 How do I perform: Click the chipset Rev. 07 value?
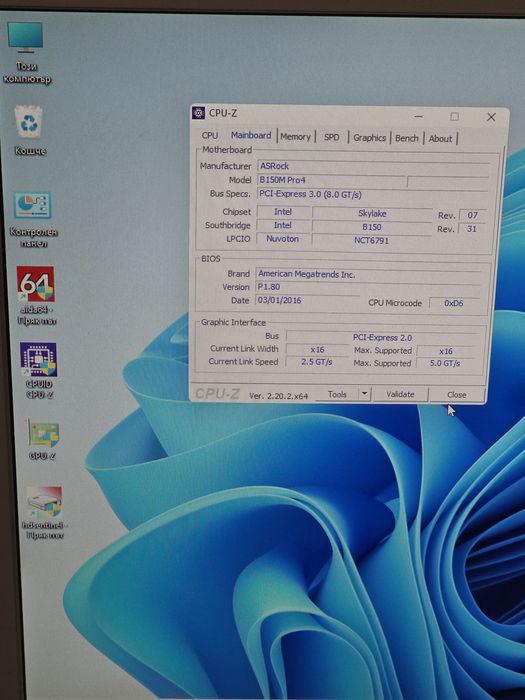pos(472,215)
